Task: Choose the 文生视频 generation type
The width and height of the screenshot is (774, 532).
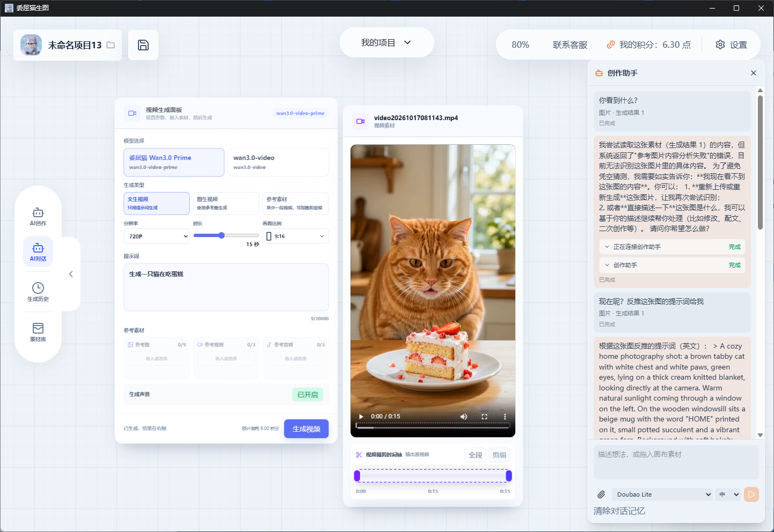Action: (x=156, y=203)
